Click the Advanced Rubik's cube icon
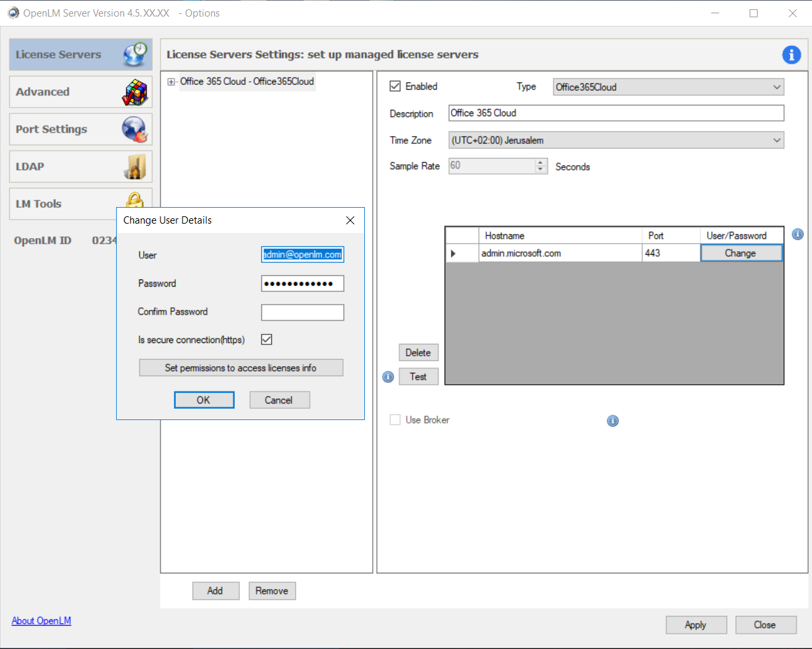The width and height of the screenshot is (812, 649). tap(135, 92)
